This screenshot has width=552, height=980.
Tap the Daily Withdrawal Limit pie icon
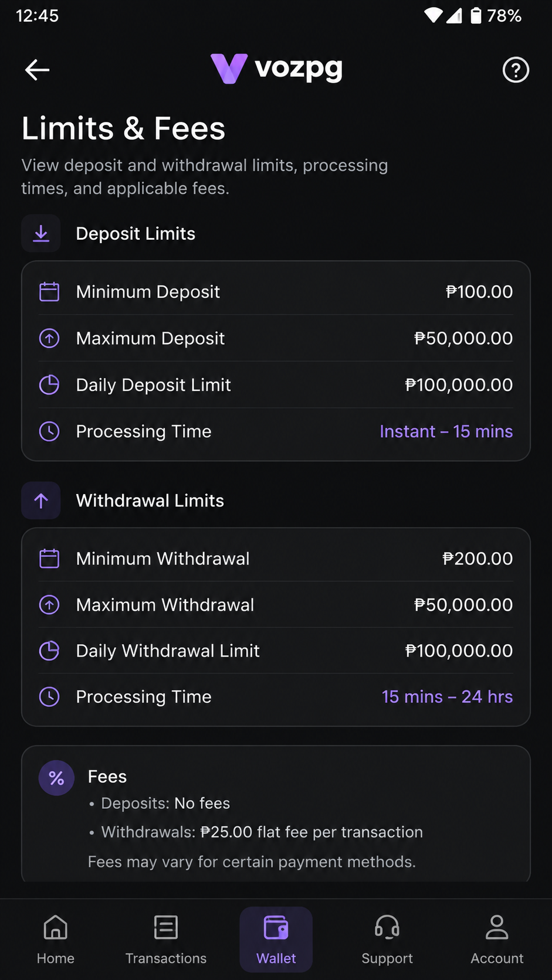click(49, 651)
